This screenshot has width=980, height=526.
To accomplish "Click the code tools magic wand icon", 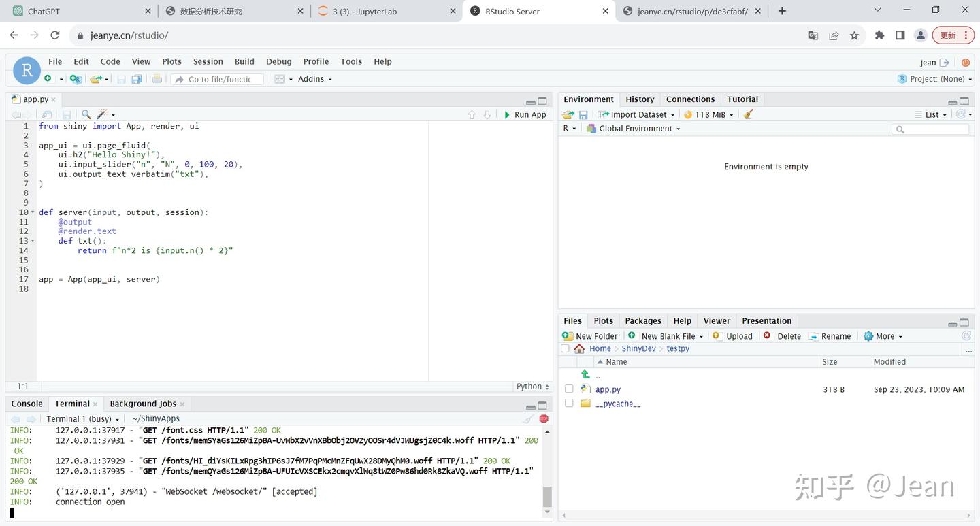I will [x=102, y=114].
